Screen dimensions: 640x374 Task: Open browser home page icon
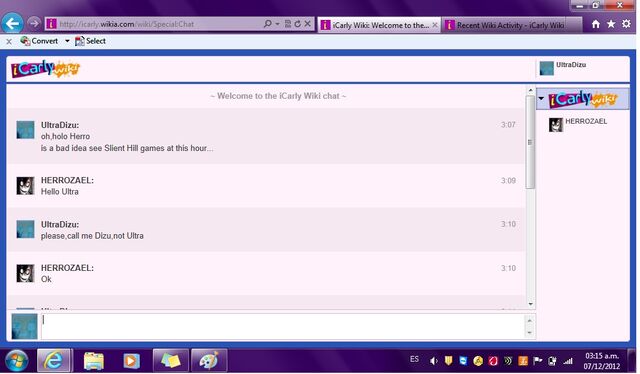pyautogui.click(x=596, y=24)
